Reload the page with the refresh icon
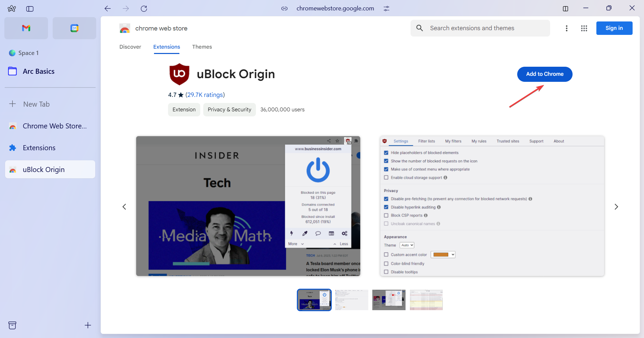644x338 pixels. [x=144, y=9]
